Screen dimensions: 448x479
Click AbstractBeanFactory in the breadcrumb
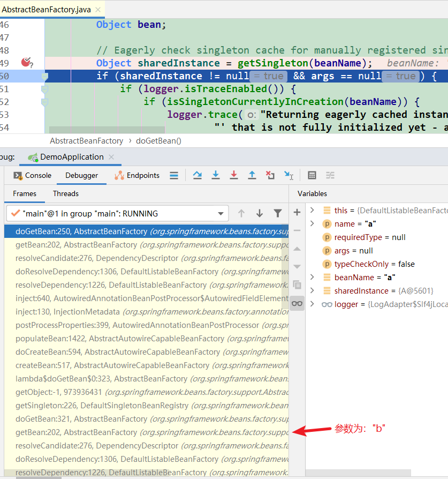tap(86, 141)
